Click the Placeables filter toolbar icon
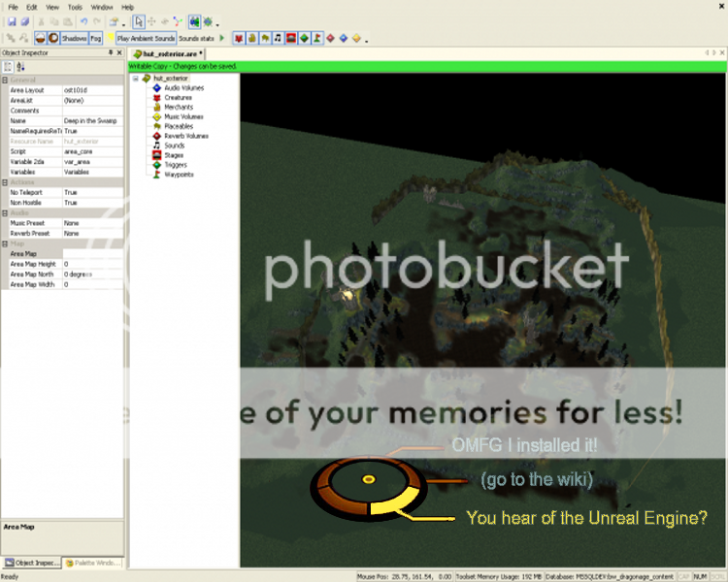Image resolution: width=728 pixels, height=582 pixels. click(265, 38)
